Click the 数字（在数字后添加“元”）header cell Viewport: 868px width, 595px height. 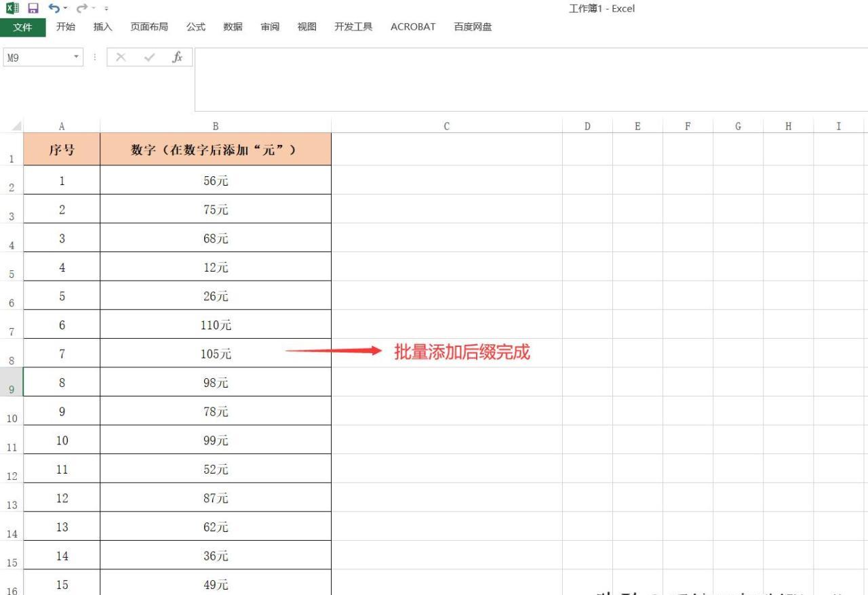(216, 149)
